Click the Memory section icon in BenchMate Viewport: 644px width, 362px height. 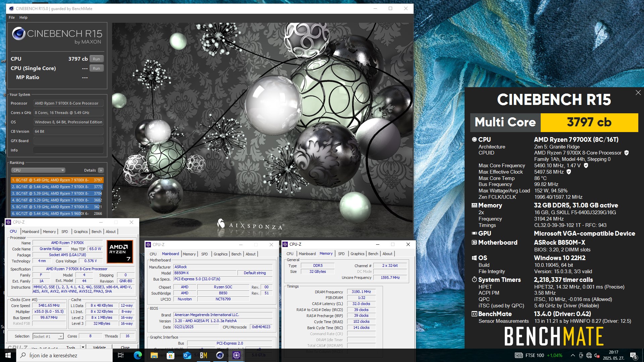point(474,205)
